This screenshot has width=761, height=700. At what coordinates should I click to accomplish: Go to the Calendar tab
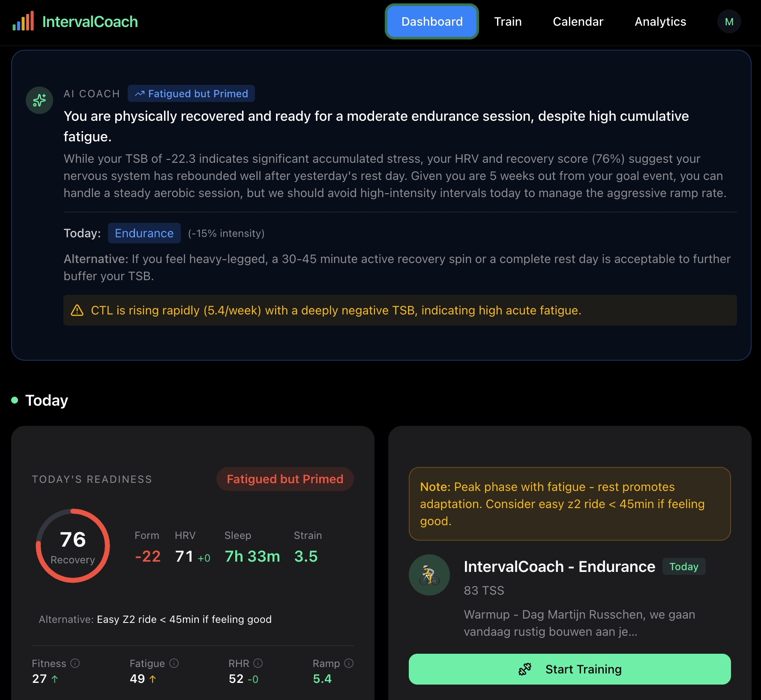578,21
